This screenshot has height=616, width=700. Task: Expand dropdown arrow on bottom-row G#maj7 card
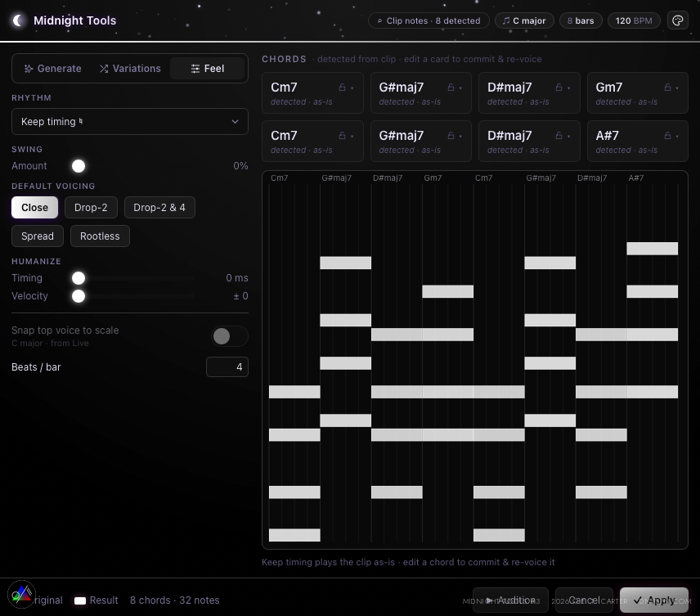tap(460, 137)
